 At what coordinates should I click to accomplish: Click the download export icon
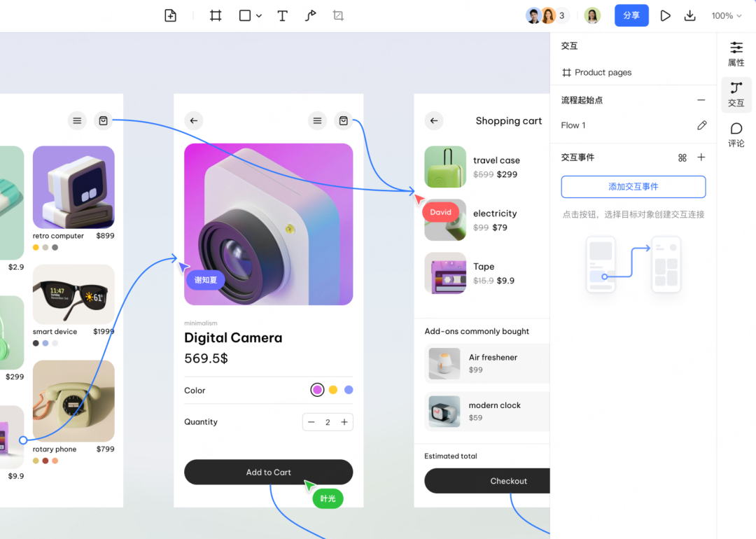pyautogui.click(x=690, y=15)
